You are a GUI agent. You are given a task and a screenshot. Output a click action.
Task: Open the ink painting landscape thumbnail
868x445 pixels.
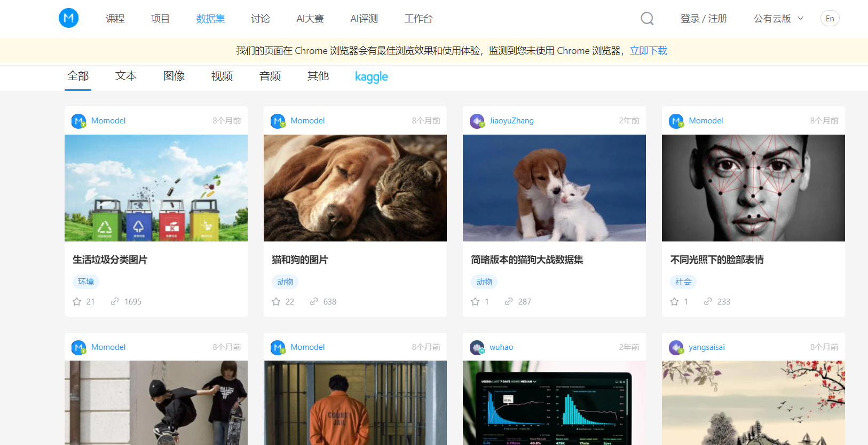click(x=753, y=403)
